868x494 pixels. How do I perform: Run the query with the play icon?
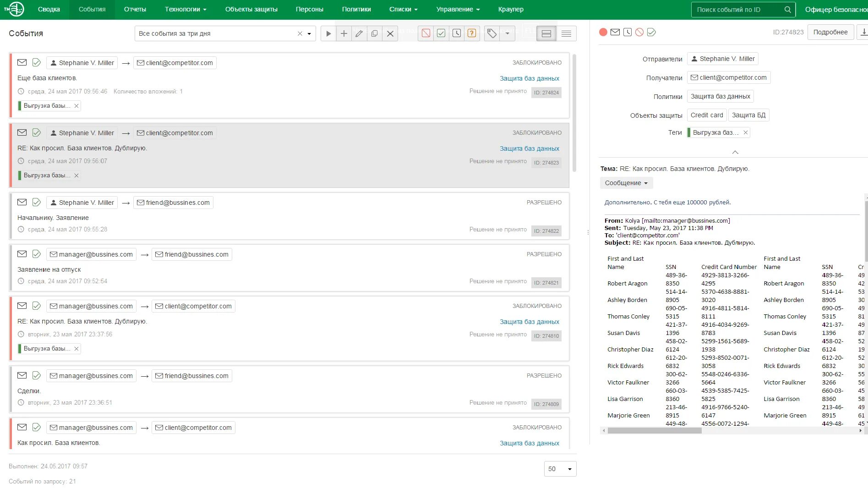[328, 33]
